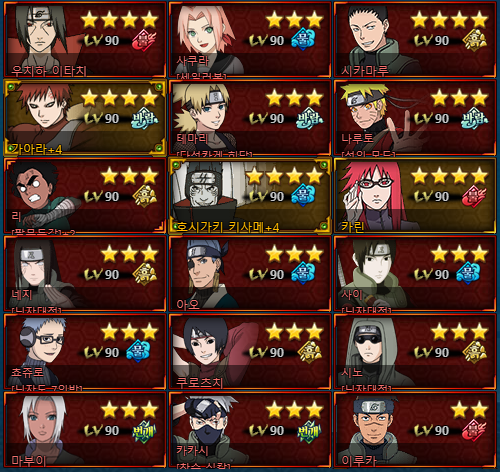Click the earth element icon on Shikamaru card
Screen dimensions: 500x472
click(x=474, y=40)
